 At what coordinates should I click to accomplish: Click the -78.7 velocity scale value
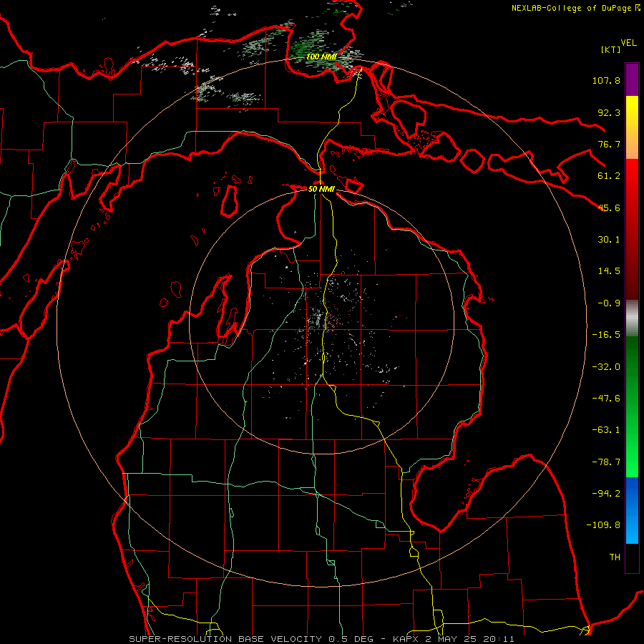pyautogui.click(x=606, y=462)
